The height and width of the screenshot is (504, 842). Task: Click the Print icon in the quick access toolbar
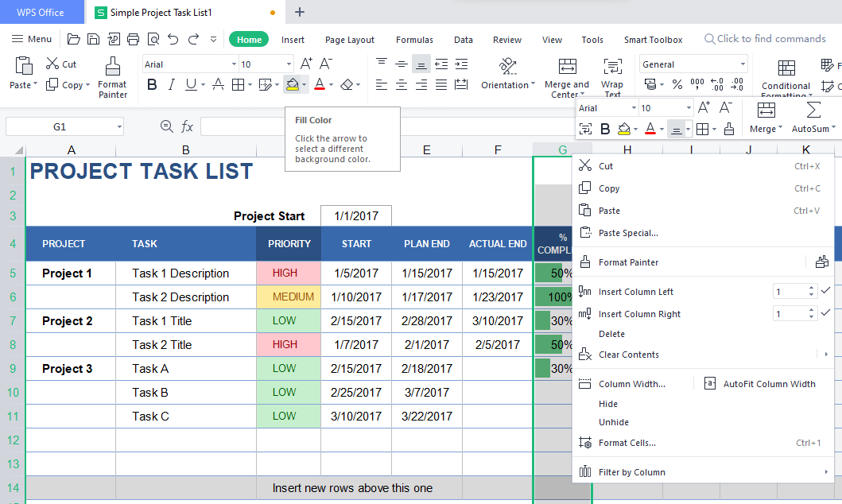click(133, 39)
